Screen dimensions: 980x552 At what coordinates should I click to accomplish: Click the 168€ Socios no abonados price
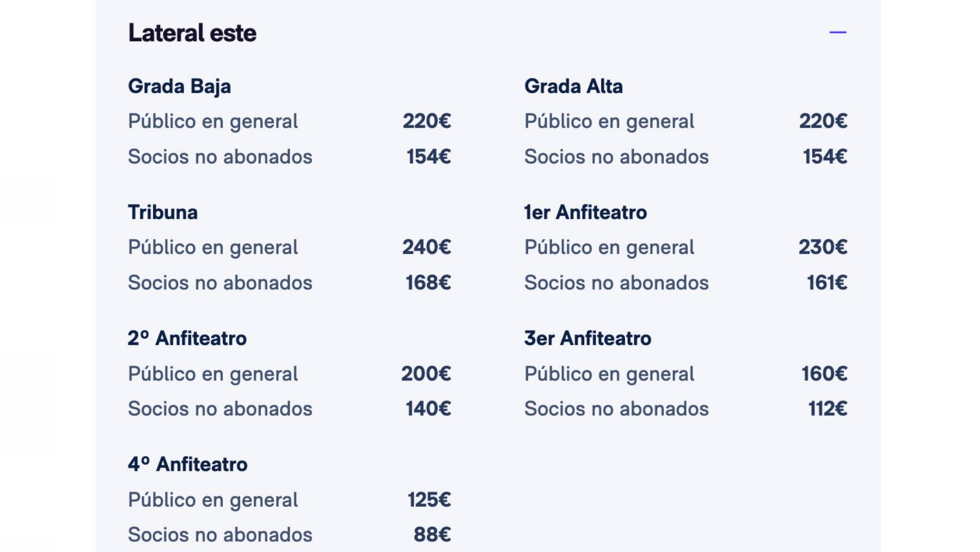pos(427,283)
